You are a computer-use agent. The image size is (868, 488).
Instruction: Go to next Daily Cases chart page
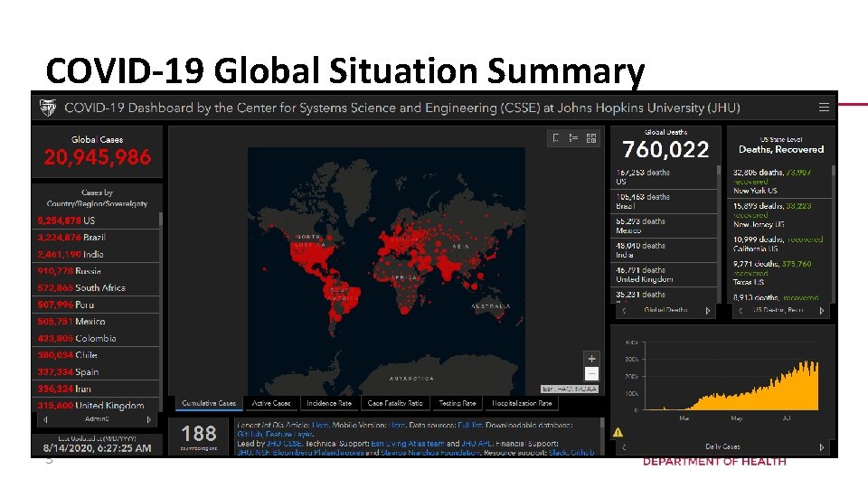[822, 446]
